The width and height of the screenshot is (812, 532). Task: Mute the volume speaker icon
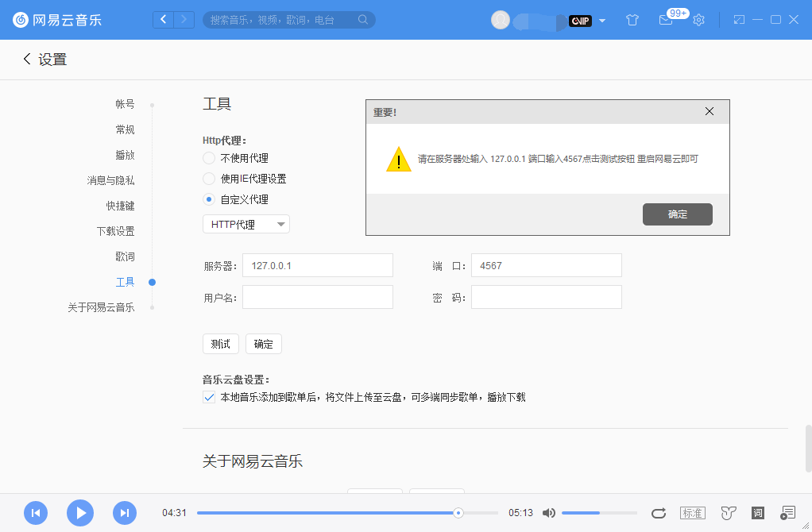coord(549,513)
